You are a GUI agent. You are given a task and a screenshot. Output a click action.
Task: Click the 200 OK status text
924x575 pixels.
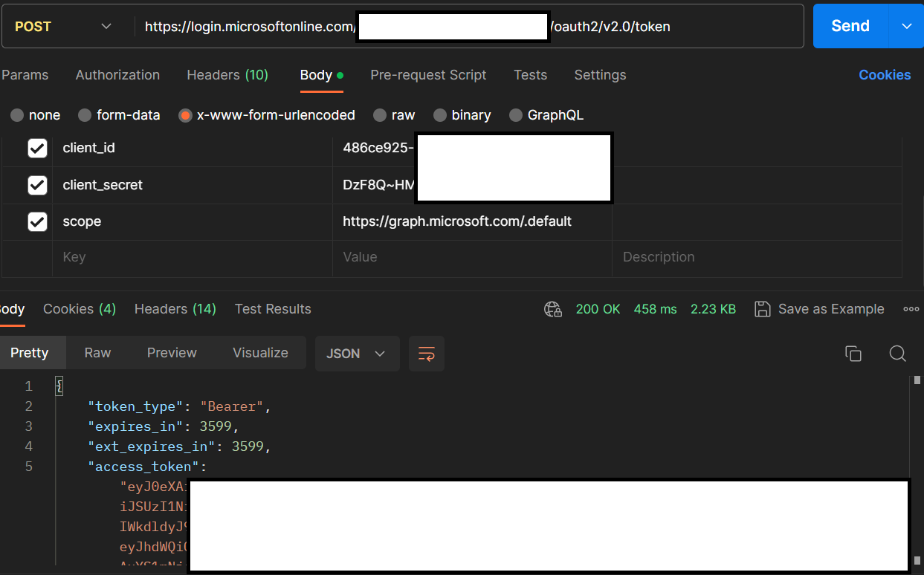click(x=598, y=309)
